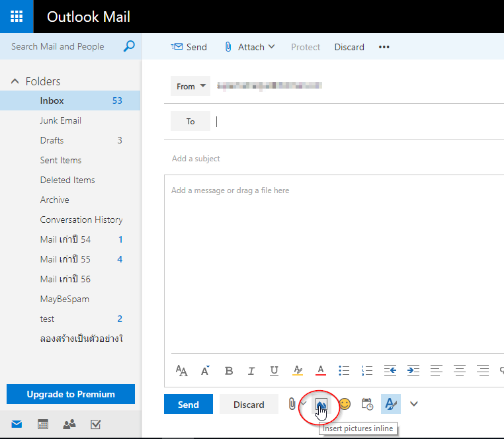This screenshot has width=504, height=439.
Task: Click the Protect toolbar option
Action: (306, 47)
